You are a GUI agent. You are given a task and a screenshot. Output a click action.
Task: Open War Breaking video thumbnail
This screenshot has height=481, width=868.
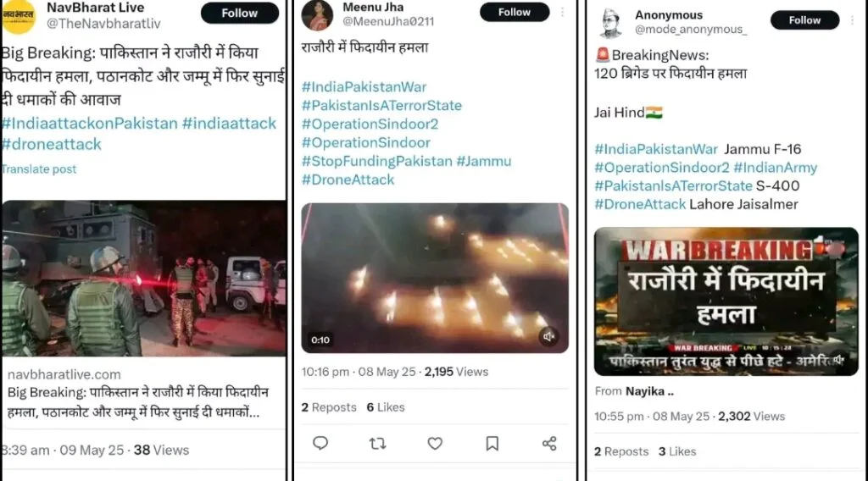726,301
